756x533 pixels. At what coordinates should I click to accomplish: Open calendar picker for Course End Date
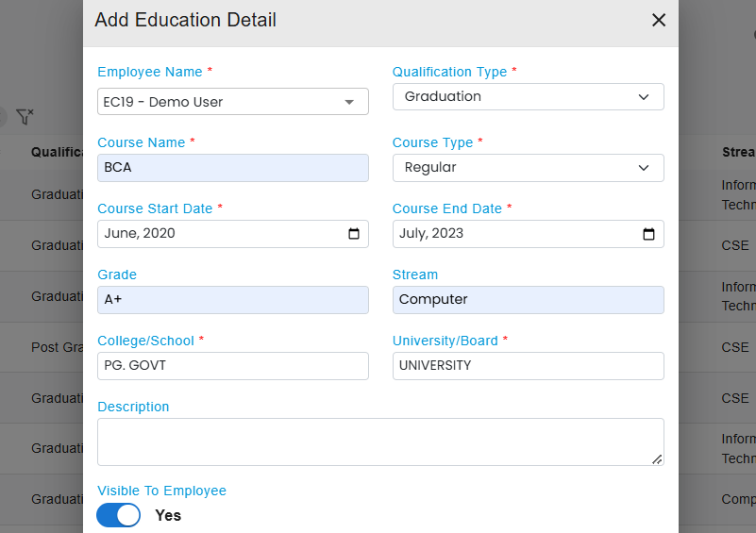pyautogui.click(x=648, y=234)
